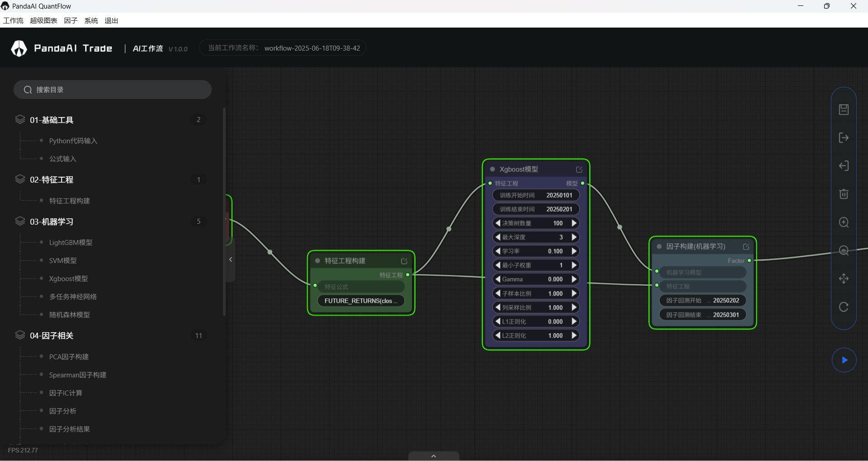Run the workflow with play button
868x461 pixels.
[844, 360]
